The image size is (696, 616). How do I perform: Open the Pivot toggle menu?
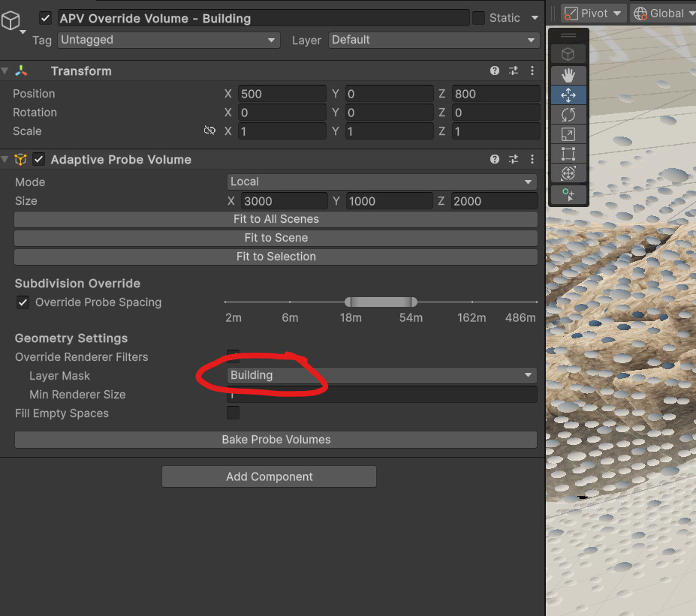coord(593,13)
